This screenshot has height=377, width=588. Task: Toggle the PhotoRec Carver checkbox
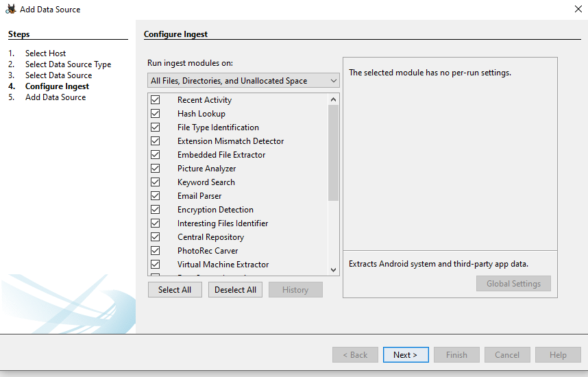tap(155, 251)
